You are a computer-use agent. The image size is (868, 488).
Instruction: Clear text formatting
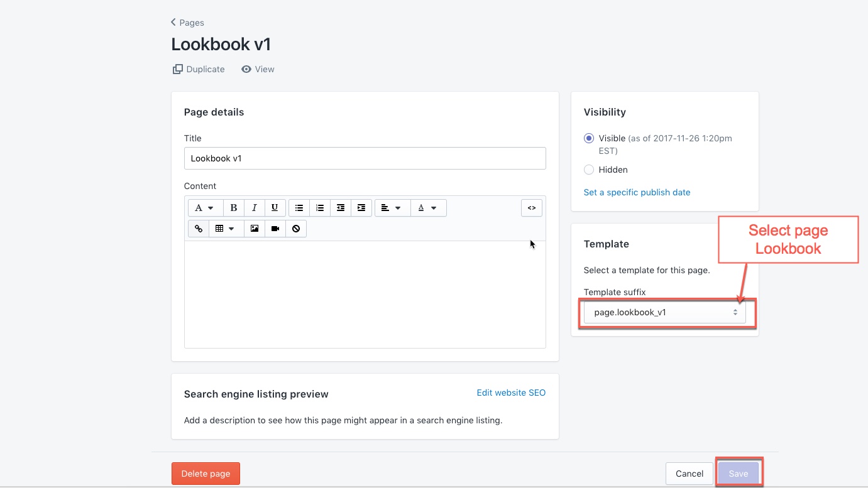(x=296, y=229)
